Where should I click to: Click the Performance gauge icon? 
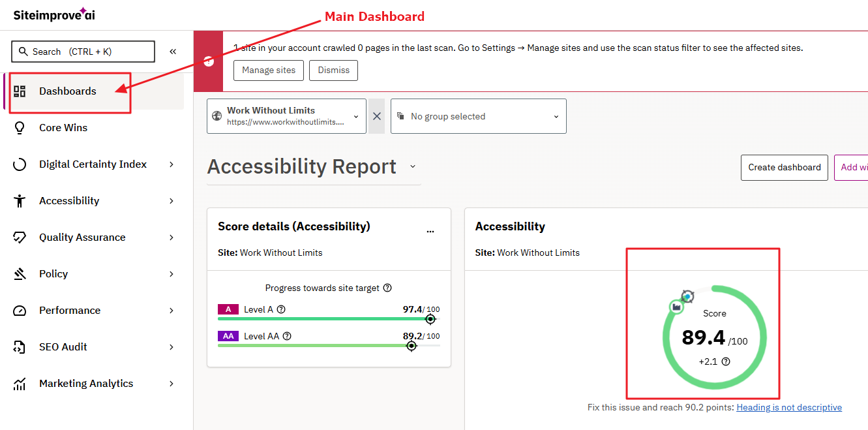[x=20, y=311]
